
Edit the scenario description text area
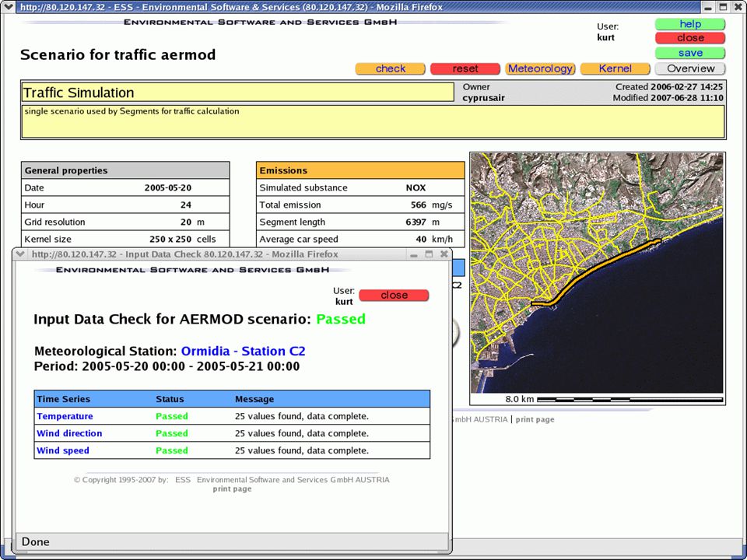pyautogui.click(x=373, y=122)
